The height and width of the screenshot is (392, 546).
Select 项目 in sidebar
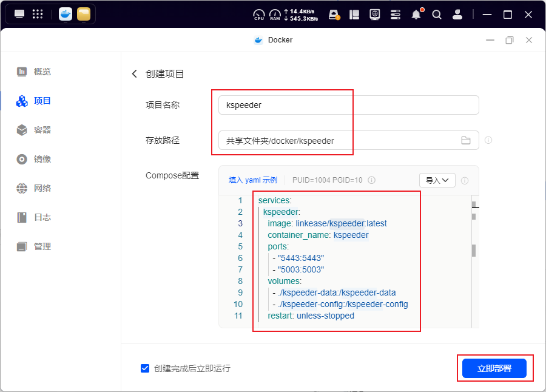coord(34,101)
